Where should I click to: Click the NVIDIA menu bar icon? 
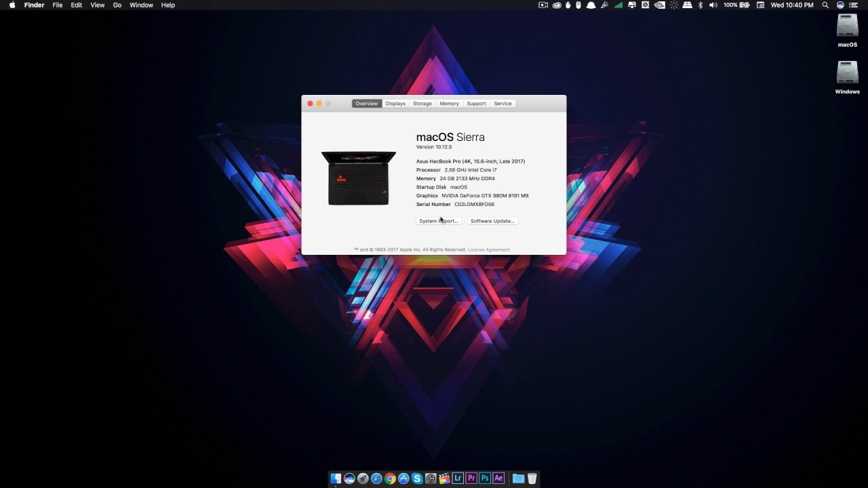659,5
